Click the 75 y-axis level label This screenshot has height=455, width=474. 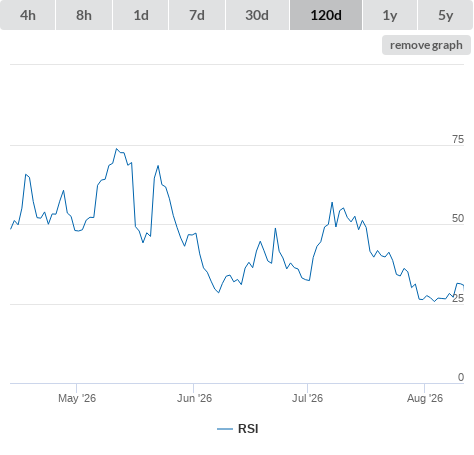click(x=458, y=139)
